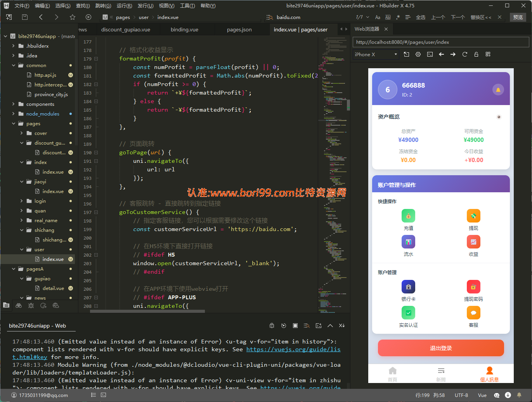Collapse the pagesA folder

[14, 269]
